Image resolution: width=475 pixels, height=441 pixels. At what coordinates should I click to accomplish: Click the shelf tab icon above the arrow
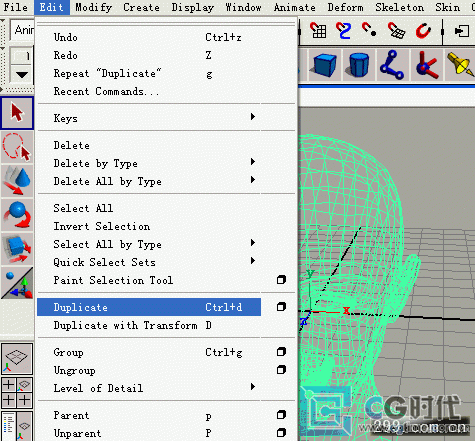click(x=21, y=56)
